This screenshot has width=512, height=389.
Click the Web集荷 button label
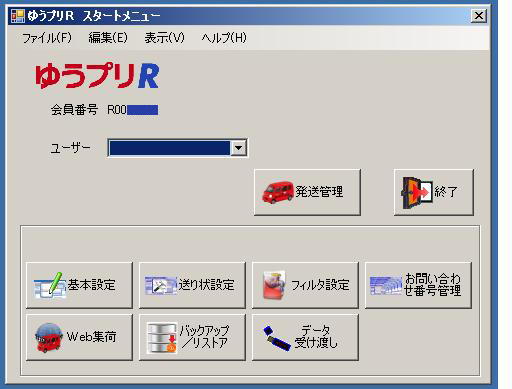pos(91,337)
